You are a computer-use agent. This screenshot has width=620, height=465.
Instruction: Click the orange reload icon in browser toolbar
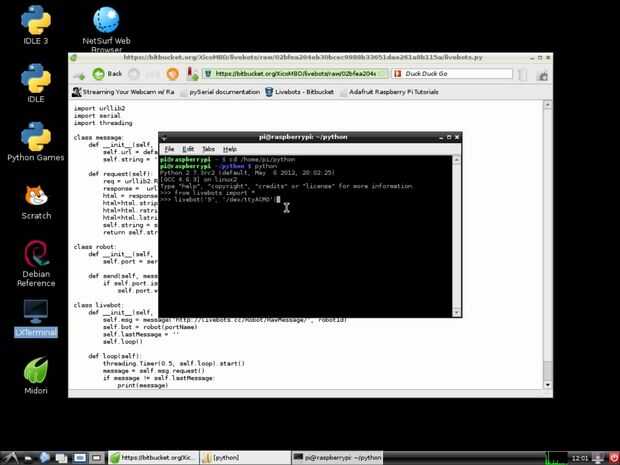172,74
